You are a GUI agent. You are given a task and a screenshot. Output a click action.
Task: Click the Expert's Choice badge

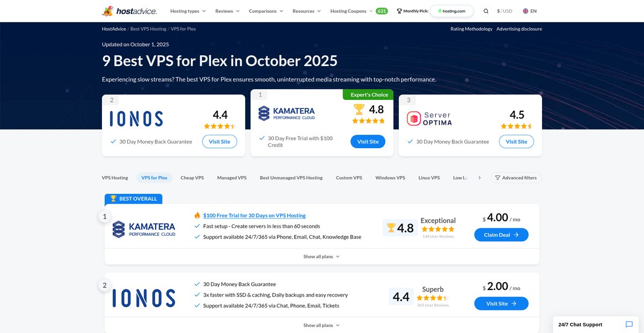point(368,95)
